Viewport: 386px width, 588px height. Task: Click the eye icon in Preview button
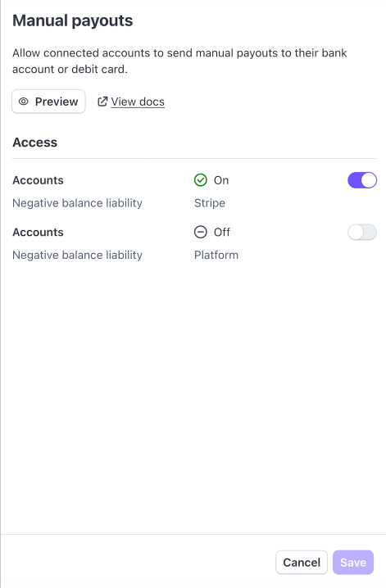point(24,102)
